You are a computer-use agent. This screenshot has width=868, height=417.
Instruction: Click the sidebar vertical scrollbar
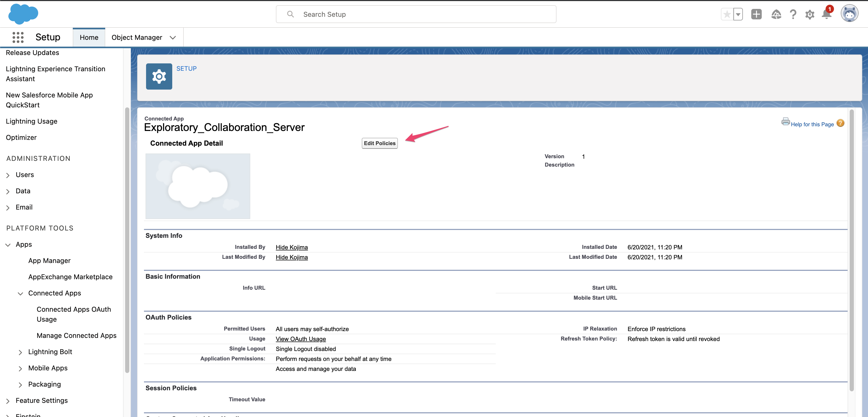127,240
